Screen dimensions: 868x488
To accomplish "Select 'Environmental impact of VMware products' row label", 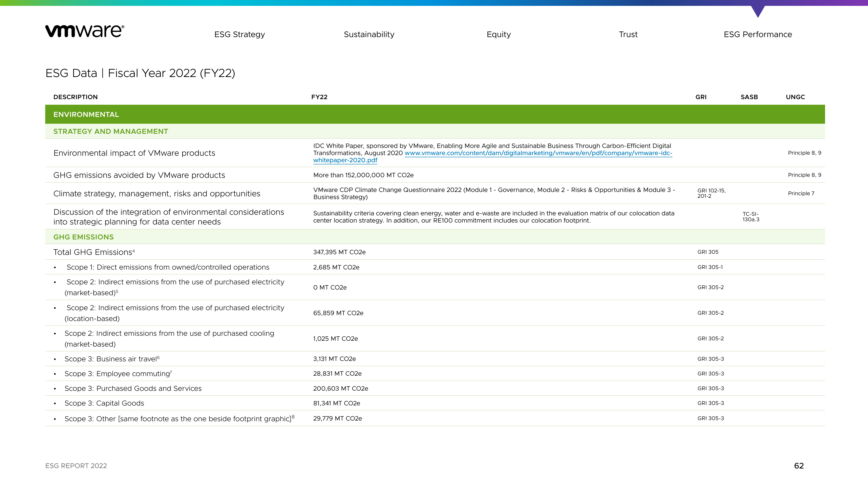I will point(134,153).
